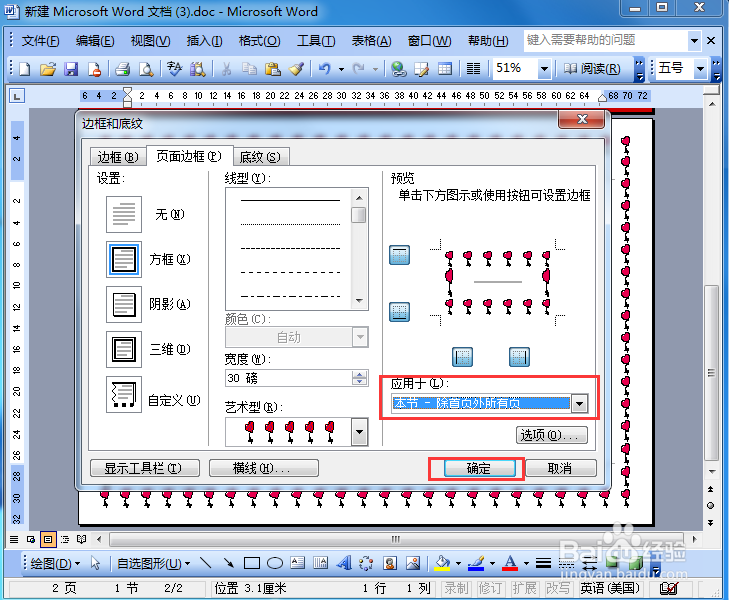Click the Undo arrow icon
This screenshot has height=600, width=729.
(x=325, y=69)
